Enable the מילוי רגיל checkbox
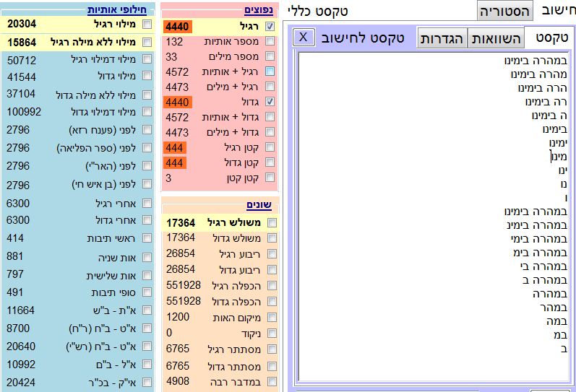This screenshot has width=576, height=392. [x=147, y=24]
